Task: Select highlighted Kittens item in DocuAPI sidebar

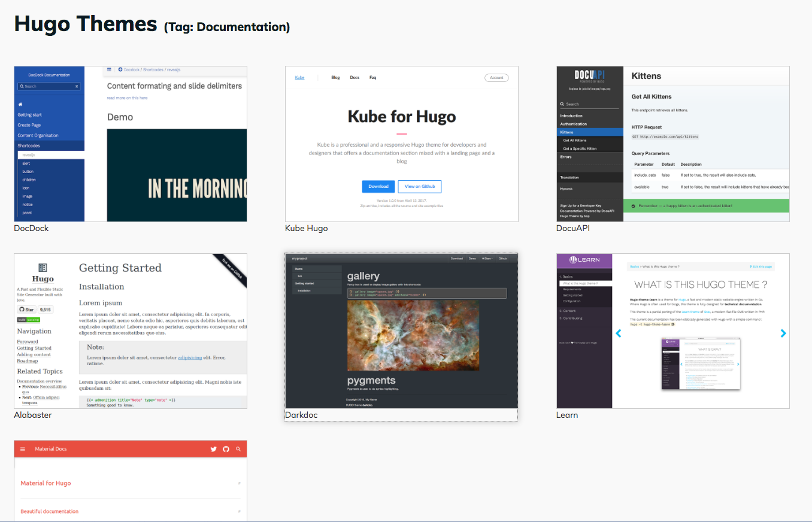Action: click(x=590, y=132)
